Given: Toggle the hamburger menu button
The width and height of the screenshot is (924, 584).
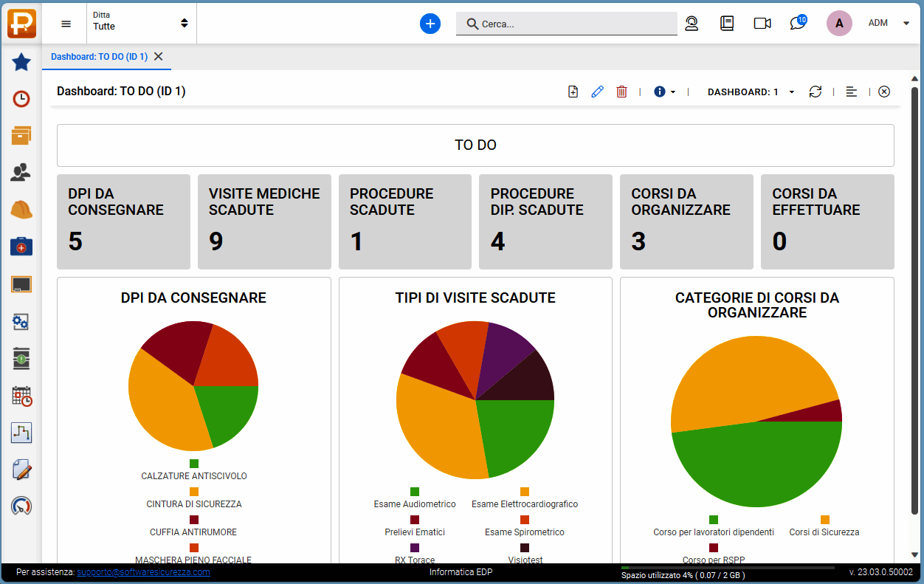Looking at the screenshot, I should (66, 24).
